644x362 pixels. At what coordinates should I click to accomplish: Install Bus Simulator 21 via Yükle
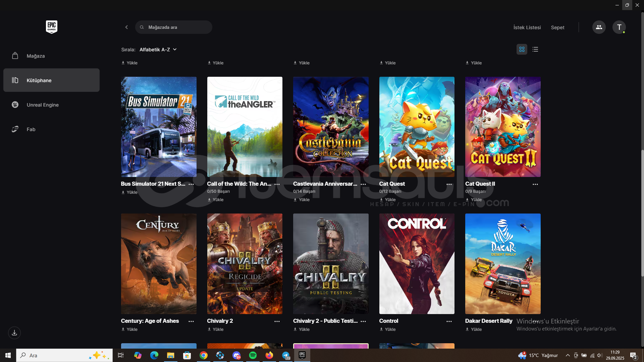129,192
